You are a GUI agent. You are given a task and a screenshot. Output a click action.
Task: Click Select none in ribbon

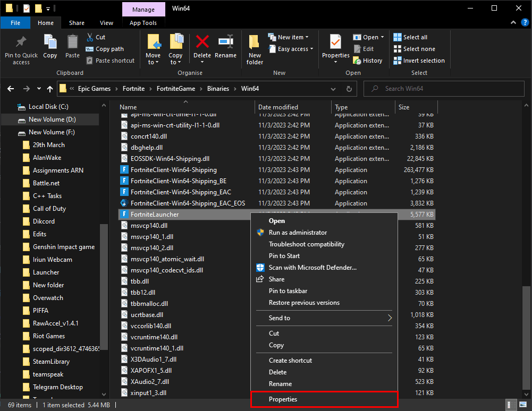414,49
